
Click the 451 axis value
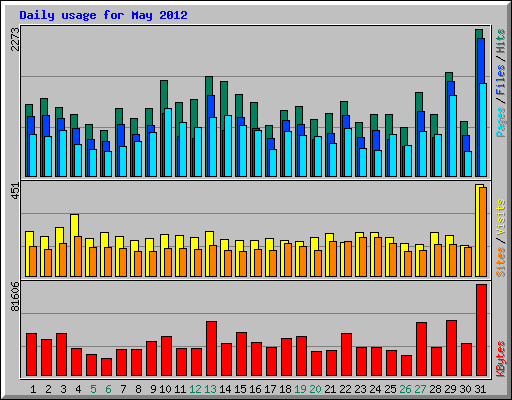pos(15,191)
